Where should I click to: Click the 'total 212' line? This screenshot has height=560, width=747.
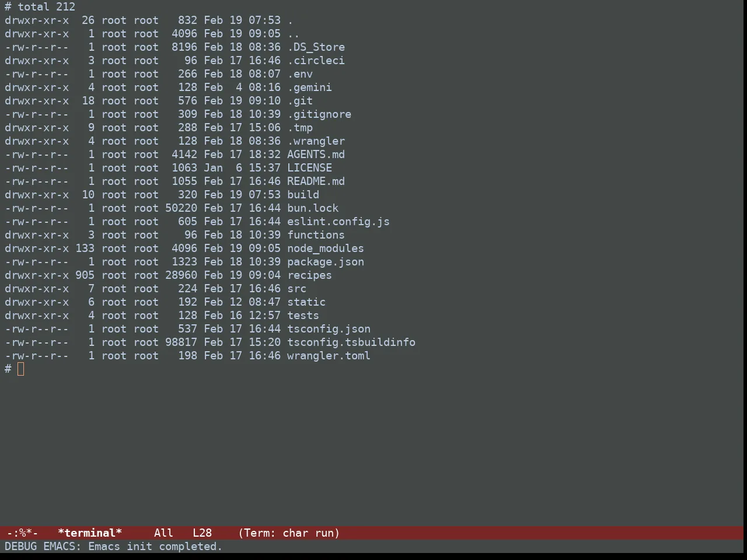[x=46, y=6]
